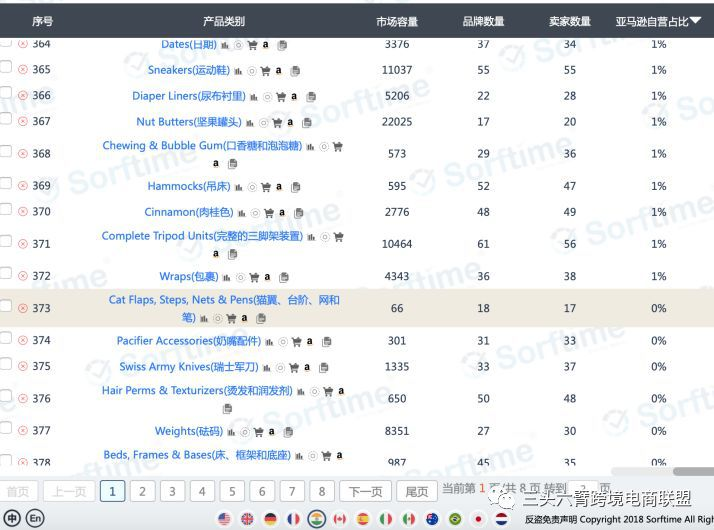Sort table by 品牌数量 column header
The height and width of the screenshot is (530, 714).
coord(483,21)
